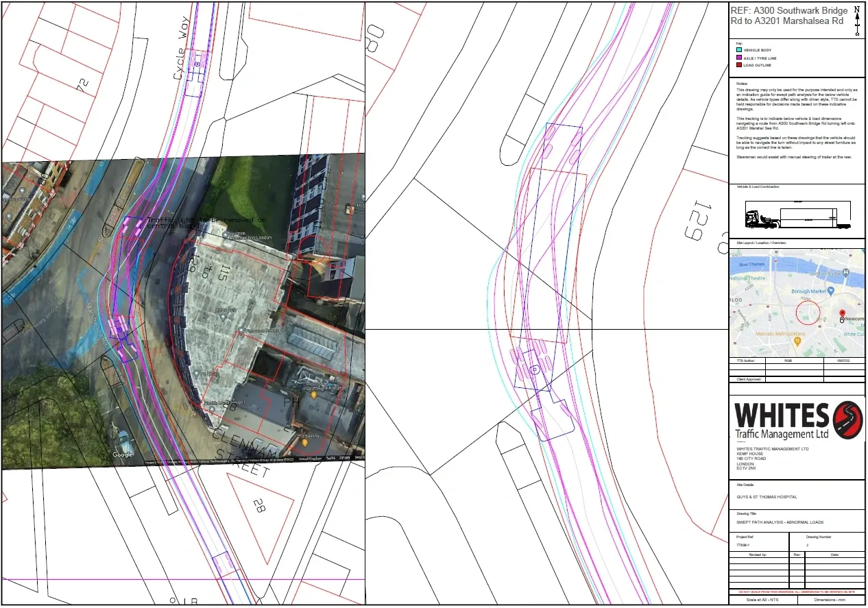Click the red location pin on the overview map

(842, 315)
